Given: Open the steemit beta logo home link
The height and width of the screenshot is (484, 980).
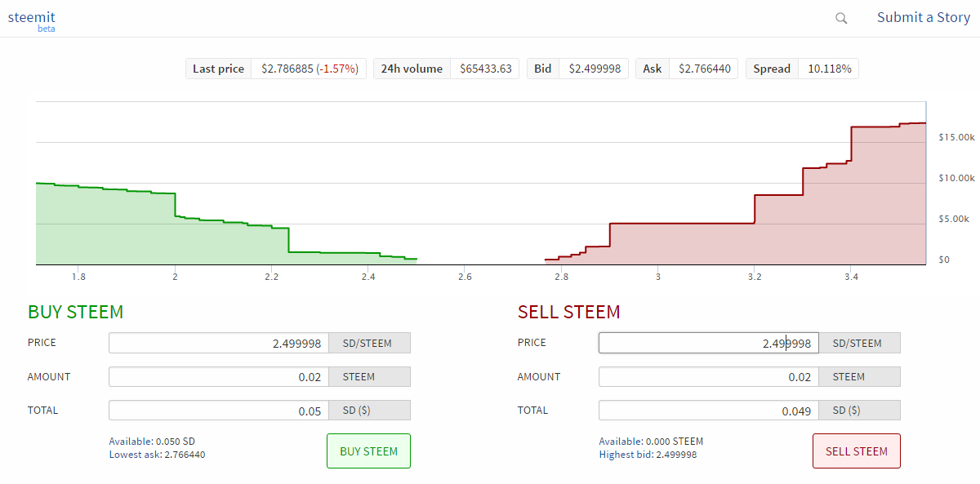Looking at the screenshot, I should (x=32, y=19).
